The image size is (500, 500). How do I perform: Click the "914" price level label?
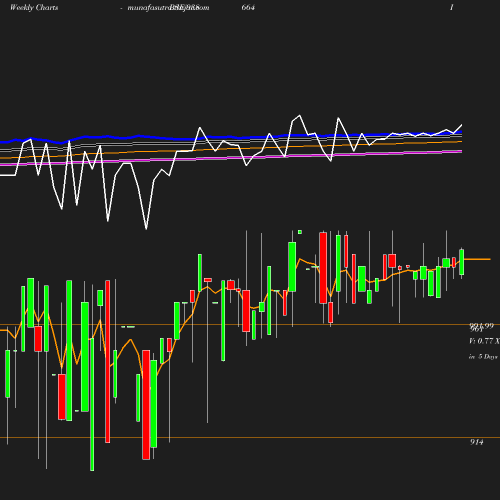[x=477, y=442]
